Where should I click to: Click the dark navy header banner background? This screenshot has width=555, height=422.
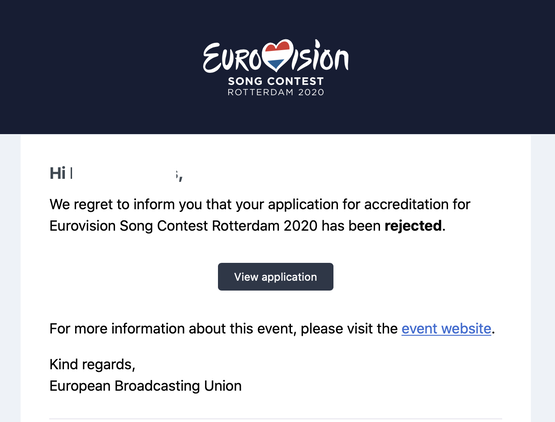click(106, 67)
